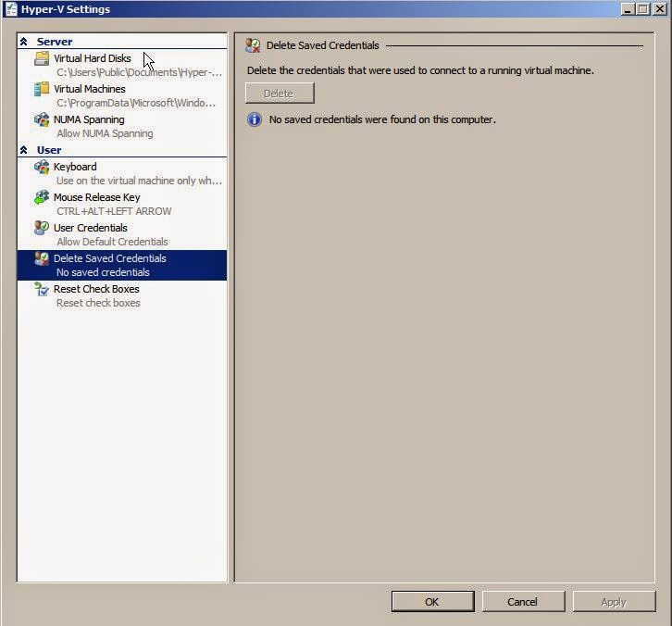Click the Hyper-V Settings title bar icon
The image size is (672, 626).
coord(11,9)
